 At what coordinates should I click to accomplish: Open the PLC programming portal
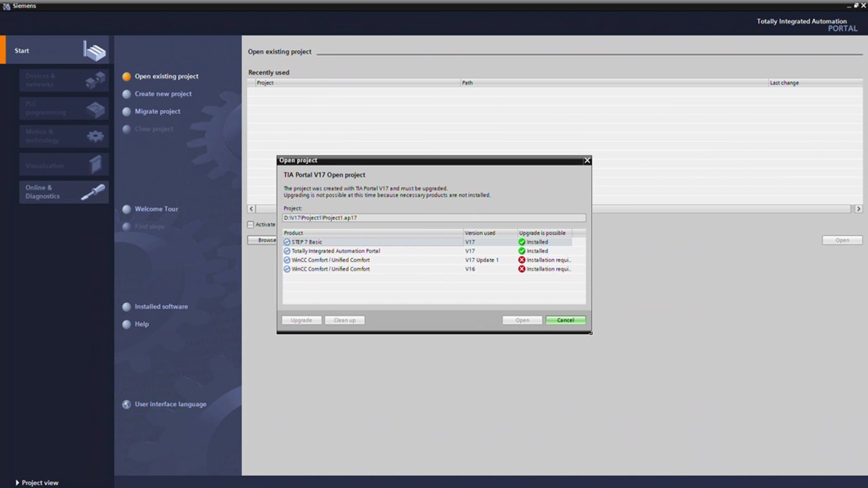[x=64, y=108]
